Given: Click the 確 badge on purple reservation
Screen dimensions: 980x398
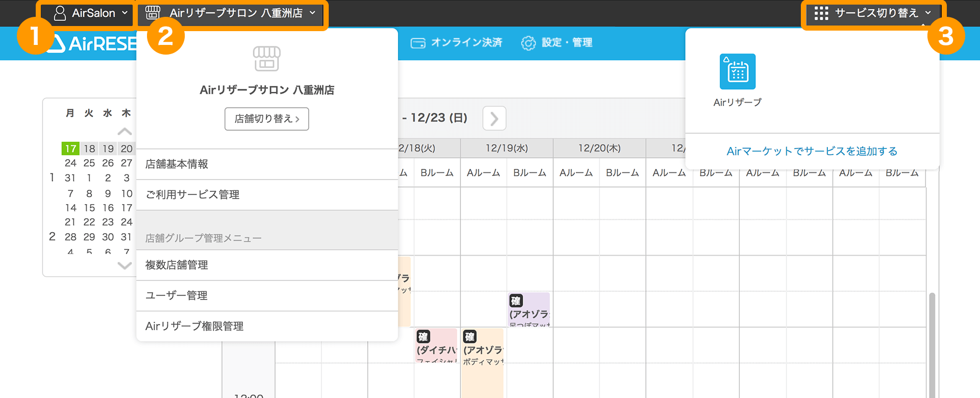Looking at the screenshot, I should (x=516, y=301).
